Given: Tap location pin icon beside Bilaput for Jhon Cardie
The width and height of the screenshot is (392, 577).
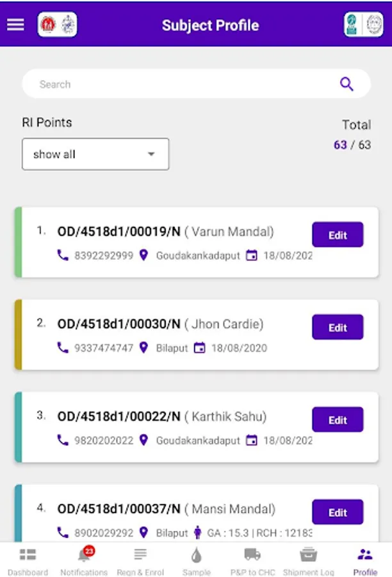Looking at the screenshot, I should point(144,348).
